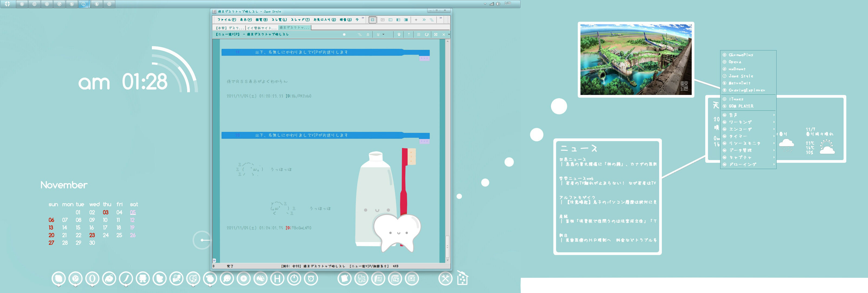Launch Opera from the bottom dock
868x293 pixels.
[x=92, y=279]
